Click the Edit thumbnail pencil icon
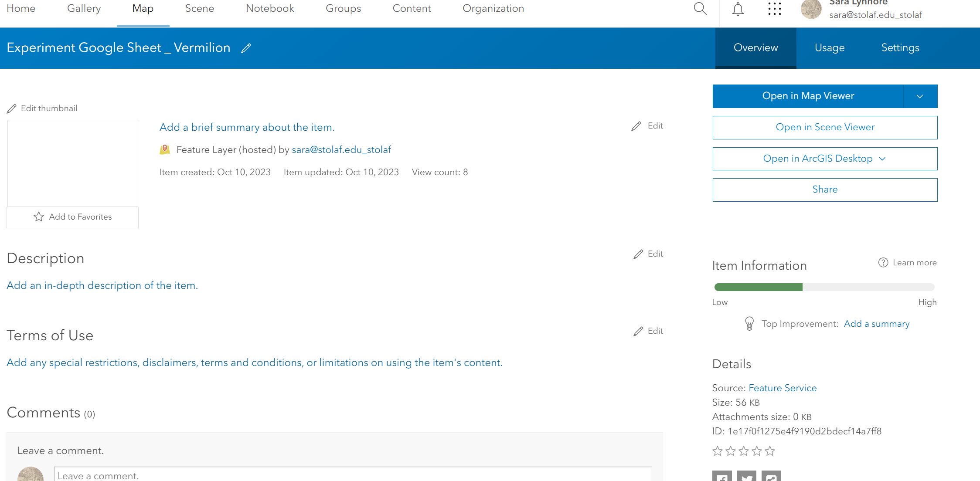The width and height of the screenshot is (980, 481). 12,108
